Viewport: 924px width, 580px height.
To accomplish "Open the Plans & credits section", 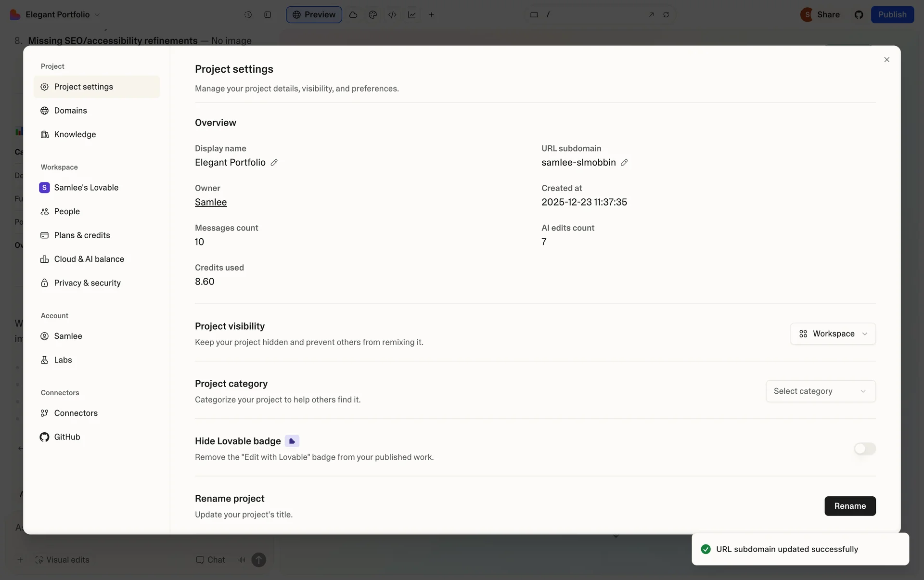I will click(82, 235).
